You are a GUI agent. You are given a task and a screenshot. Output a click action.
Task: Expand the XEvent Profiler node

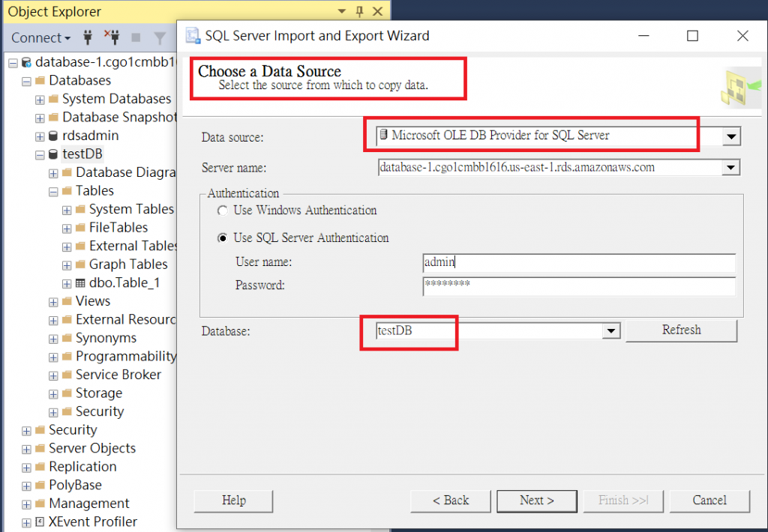[x=26, y=523]
